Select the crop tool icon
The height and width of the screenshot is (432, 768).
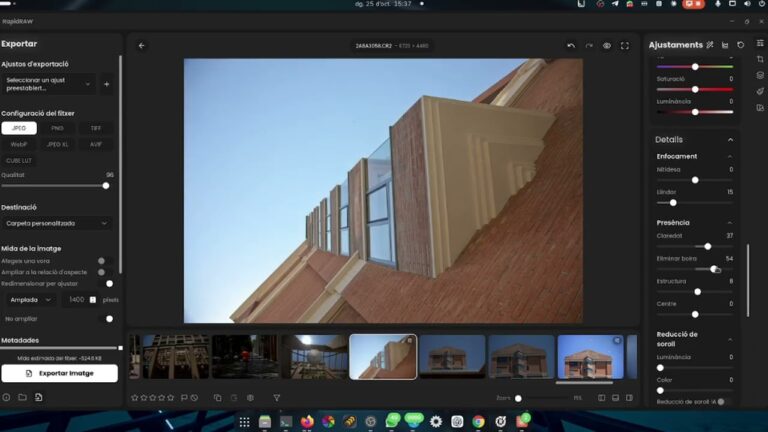tap(760, 59)
